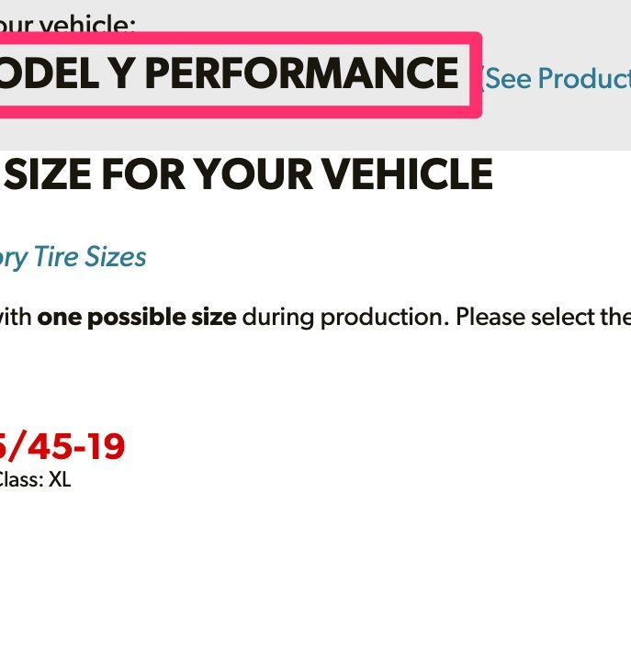Viewport: 631px width, 672px height.
Task: Click the word SIZE in the heading
Action: click(48, 174)
